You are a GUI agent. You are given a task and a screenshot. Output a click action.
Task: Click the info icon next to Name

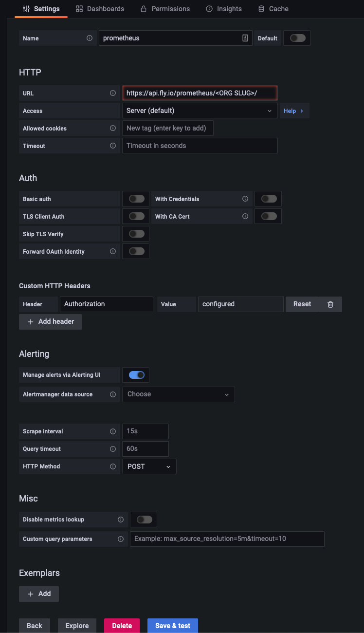[90, 38]
